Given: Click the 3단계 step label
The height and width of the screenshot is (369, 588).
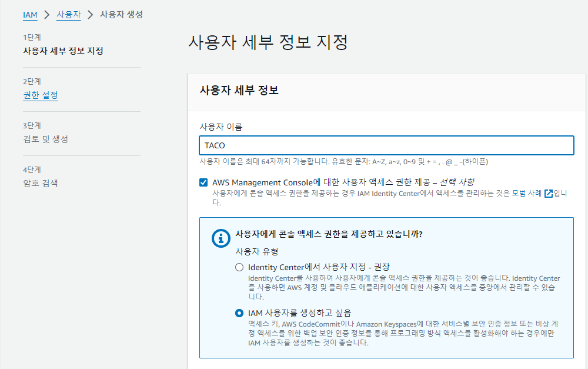Looking at the screenshot, I should (x=32, y=126).
